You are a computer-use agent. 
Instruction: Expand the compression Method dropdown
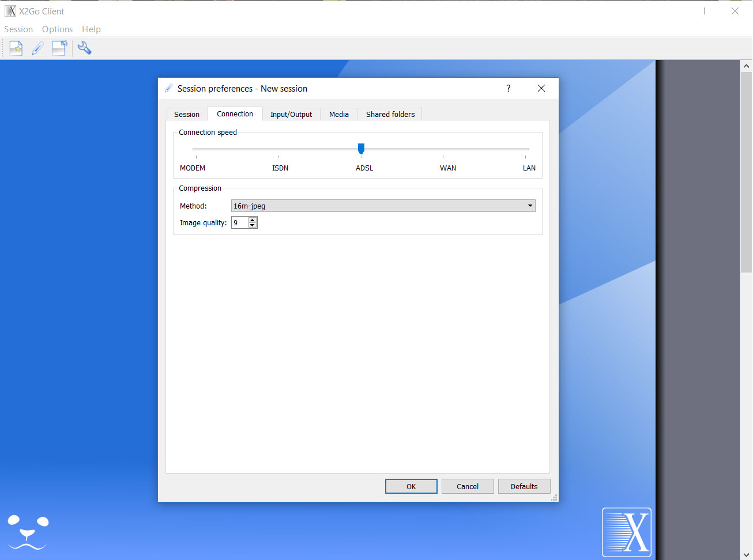(x=529, y=206)
